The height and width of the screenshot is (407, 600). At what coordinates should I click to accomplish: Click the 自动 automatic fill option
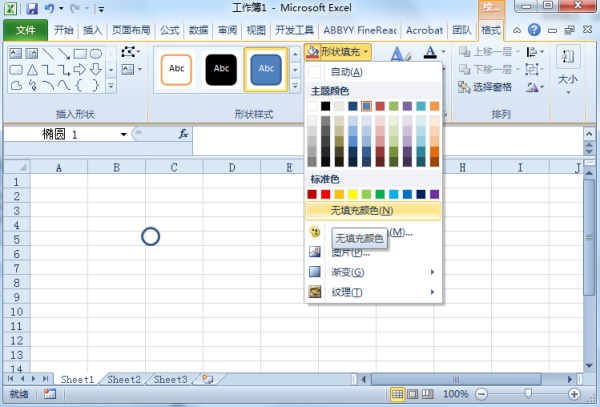tap(346, 72)
